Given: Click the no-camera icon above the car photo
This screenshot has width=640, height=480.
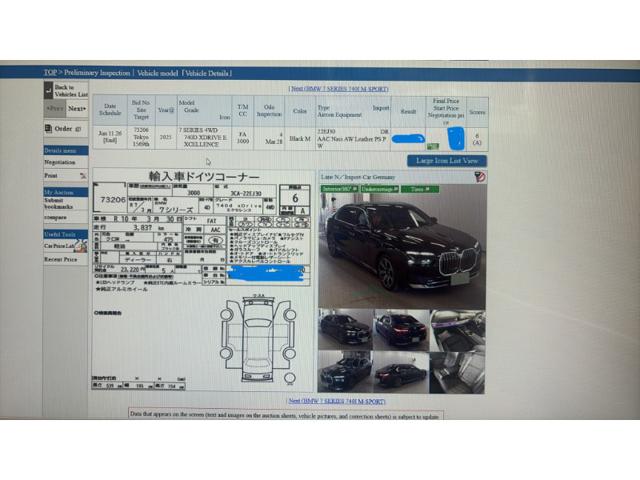Looking at the screenshot, I should [x=480, y=177].
